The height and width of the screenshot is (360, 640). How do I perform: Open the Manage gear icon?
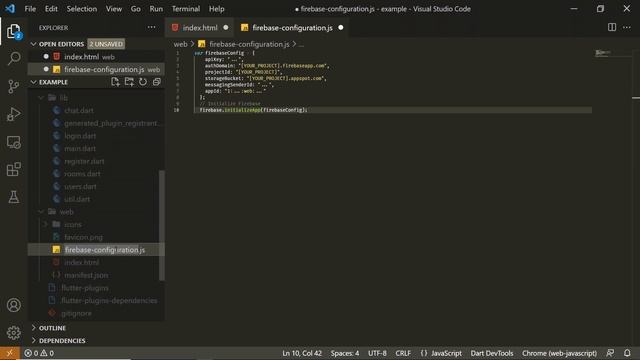[x=13, y=333]
